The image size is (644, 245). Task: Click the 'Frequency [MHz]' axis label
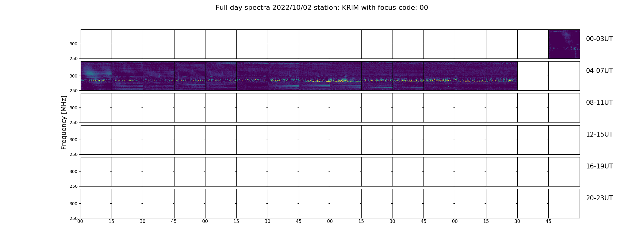64,123
